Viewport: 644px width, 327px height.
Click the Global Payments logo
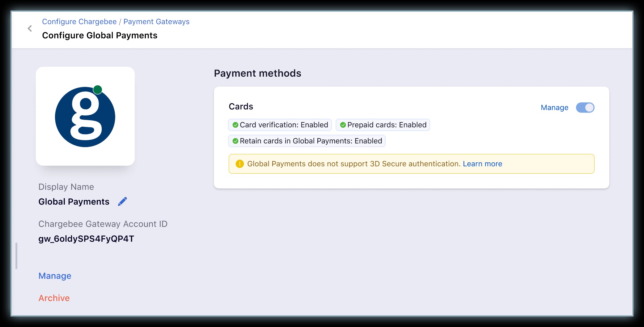85,116
